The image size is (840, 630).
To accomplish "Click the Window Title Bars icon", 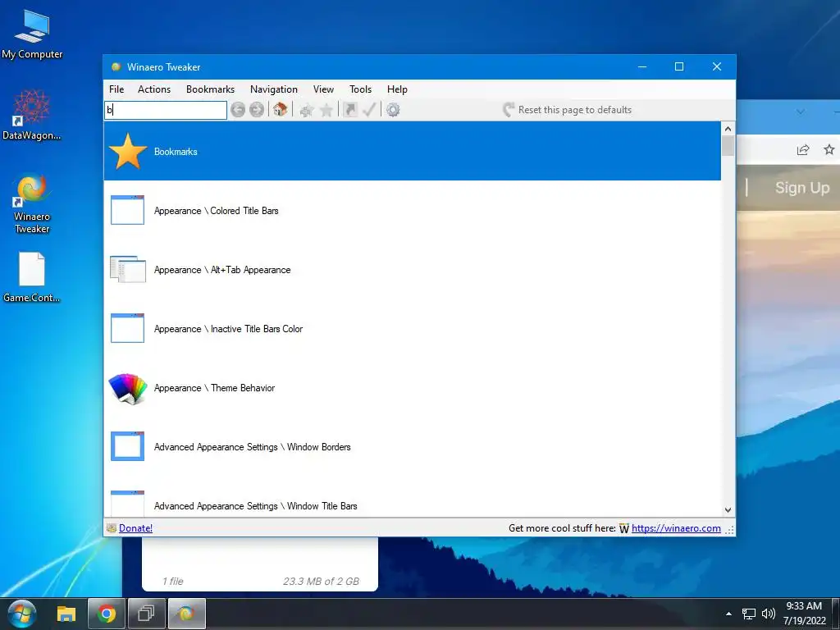I will [x=127, y=504].
